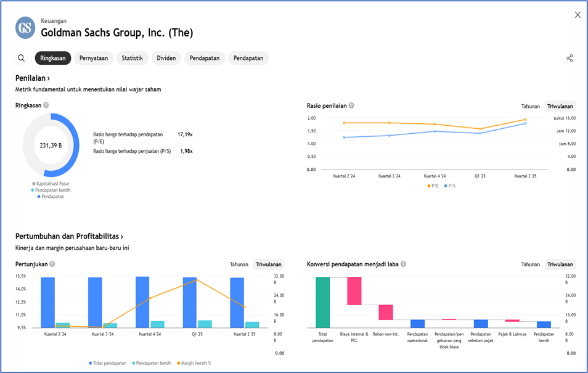Viewport: 588px width, 373px height.
Task: Close the Keuangan panel with X
Action: click(578, 15)
